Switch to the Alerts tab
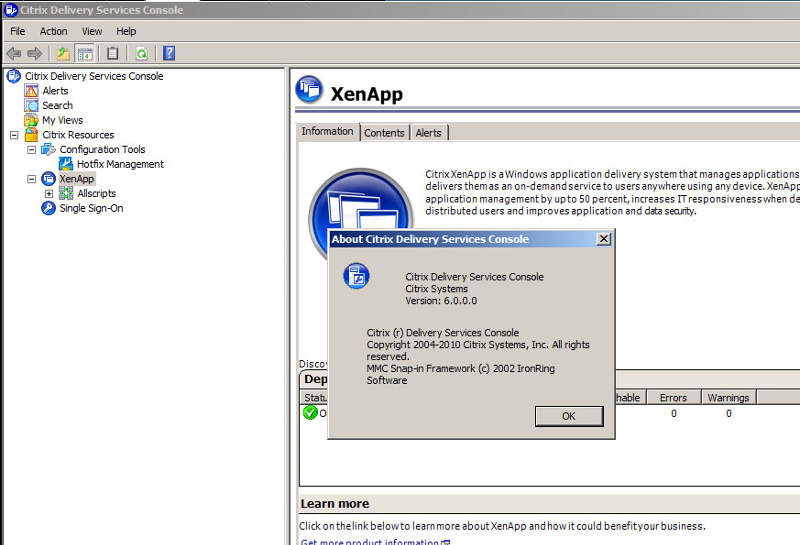The width and height of the screenshot is (800, 545). point(429,133)
